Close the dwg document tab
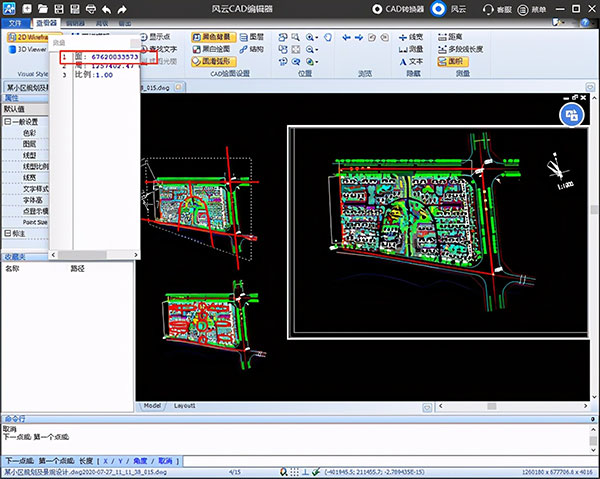Image resolution: width=600 pixels, height=479 pixels. [x=178, y=87]
